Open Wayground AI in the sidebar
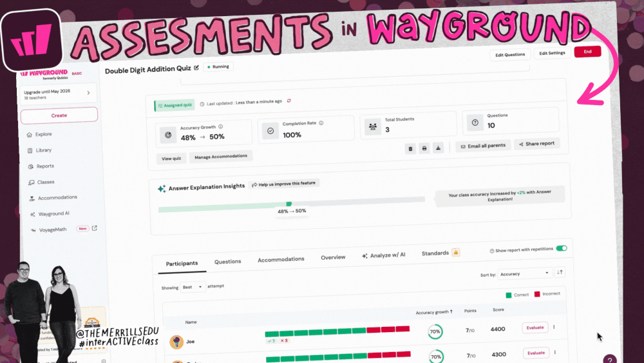644x363 pixels. (x=50, y=214)
